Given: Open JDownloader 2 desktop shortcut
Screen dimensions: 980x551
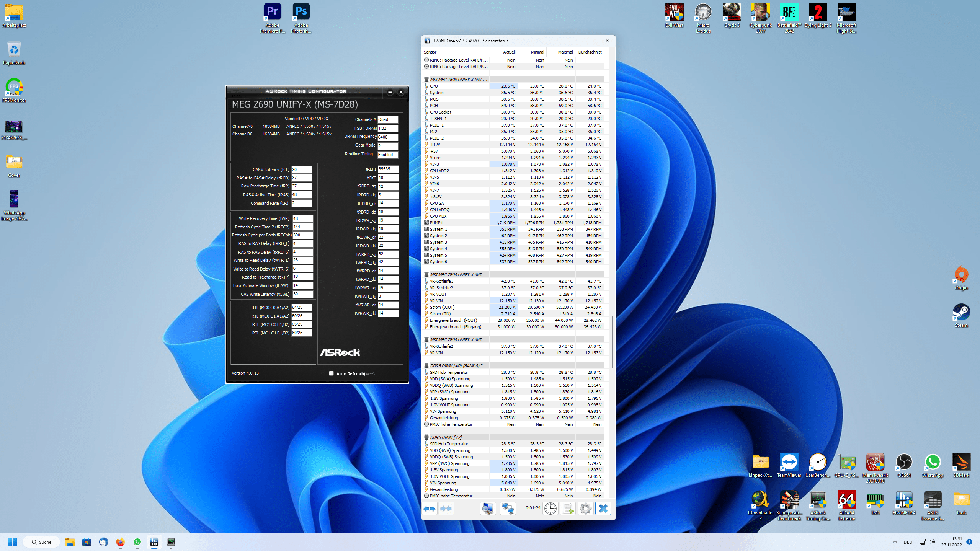Looking at the screenshot, I should point(761,505).
